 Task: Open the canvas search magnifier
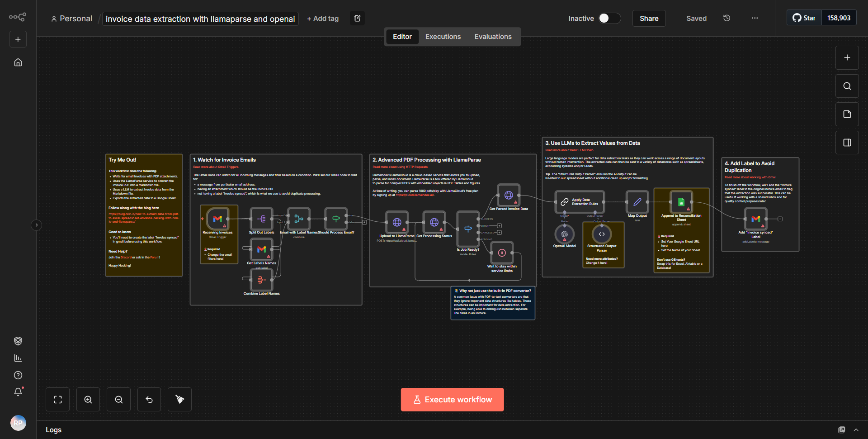(x=847, y=86)
